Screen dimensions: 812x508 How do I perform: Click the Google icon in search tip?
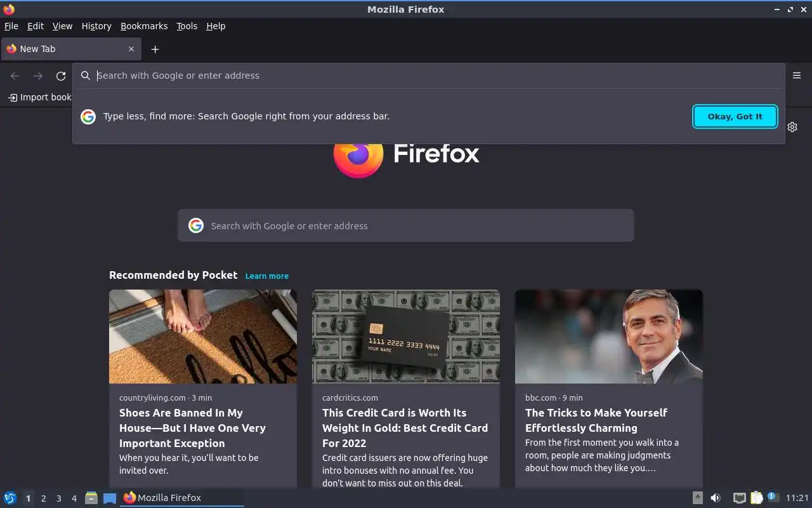pyautogui.click(x=88, y=116)
